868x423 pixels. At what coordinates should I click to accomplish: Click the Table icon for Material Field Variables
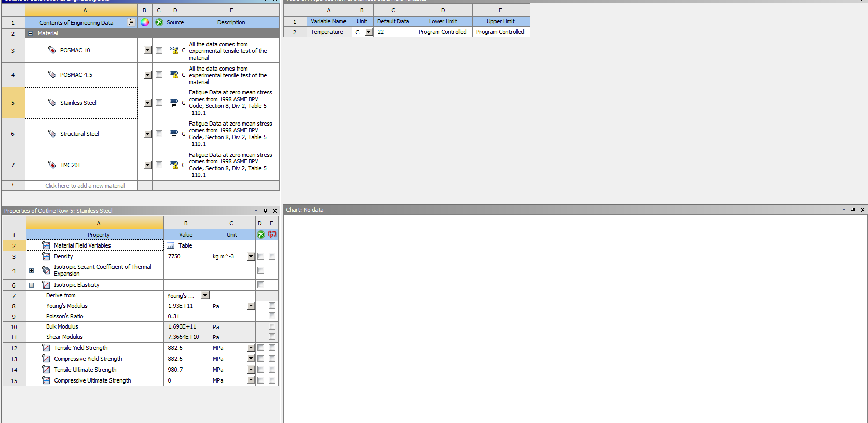tap(171, 245)
